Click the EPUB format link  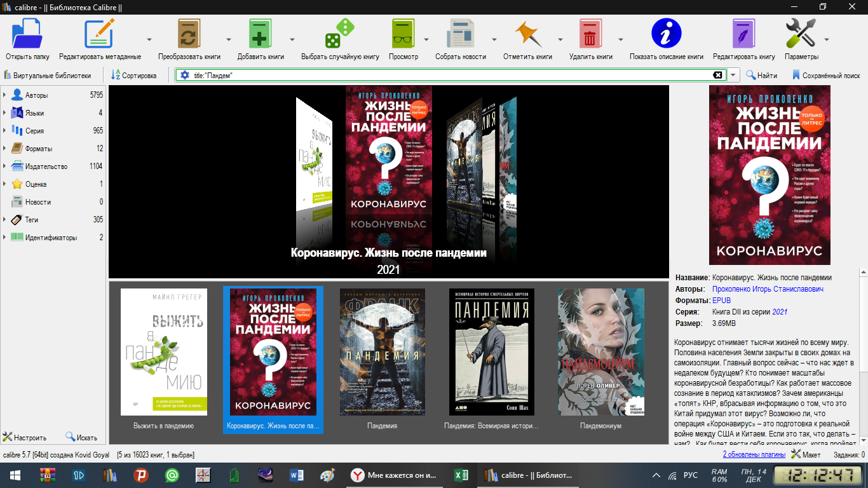722,301
